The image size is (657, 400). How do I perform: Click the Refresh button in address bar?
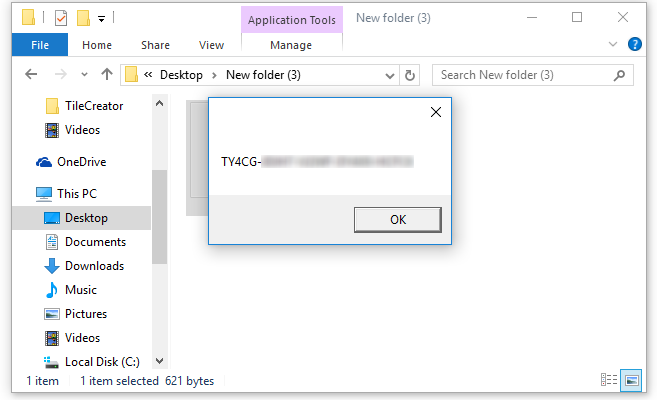pos(409,75)
